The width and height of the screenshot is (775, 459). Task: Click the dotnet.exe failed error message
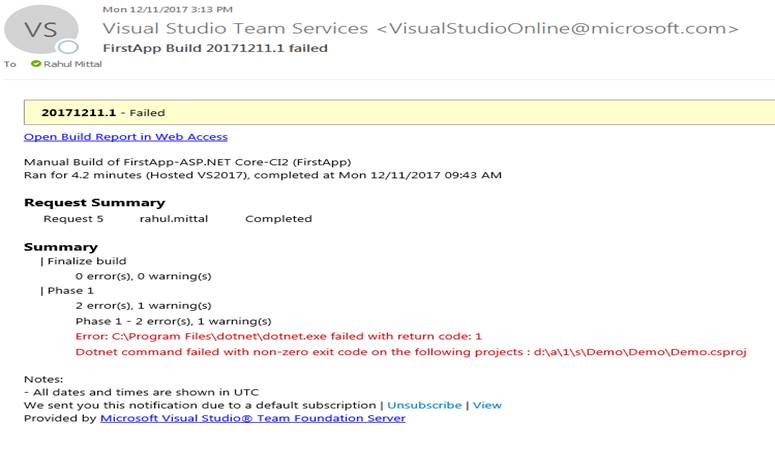pos(278,336)
